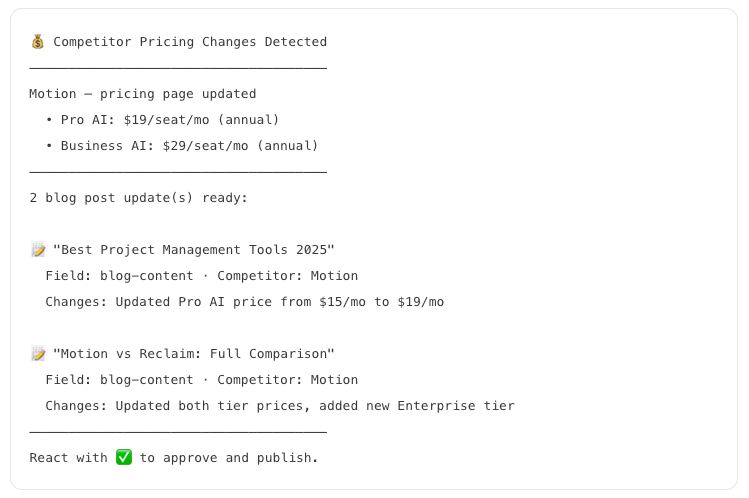Viewport: 749px width, 498px height.
Task: Open the Motion vs Reclaim: Full Comparison title
Action: click(x=193, y=354)
